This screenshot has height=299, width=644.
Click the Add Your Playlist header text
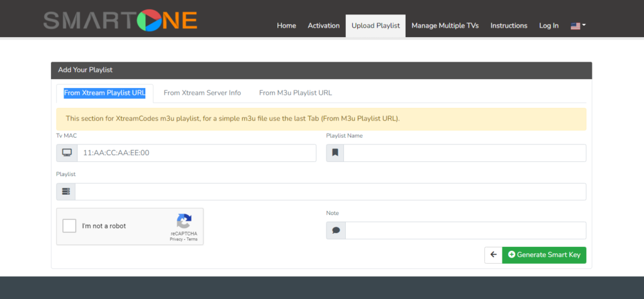point(86,70)
